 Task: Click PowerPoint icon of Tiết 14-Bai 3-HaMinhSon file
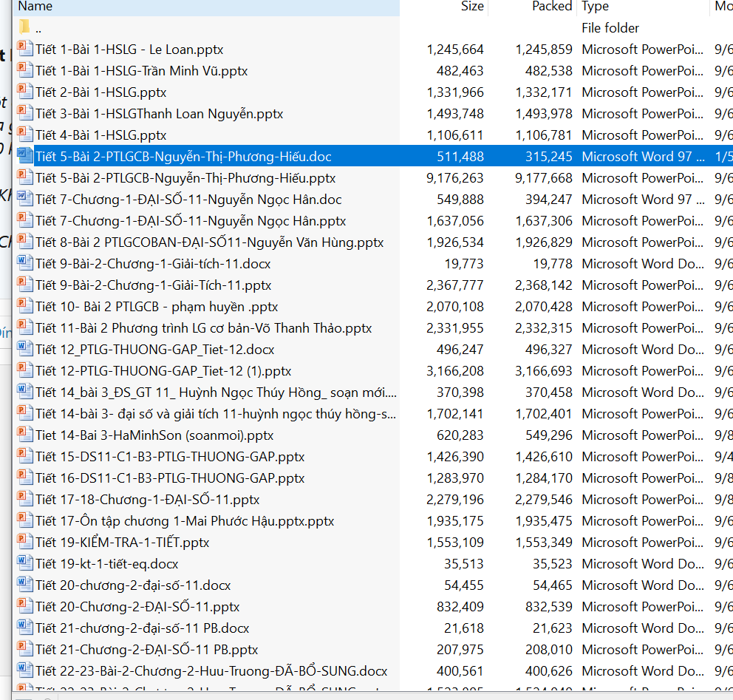(25, 435)
